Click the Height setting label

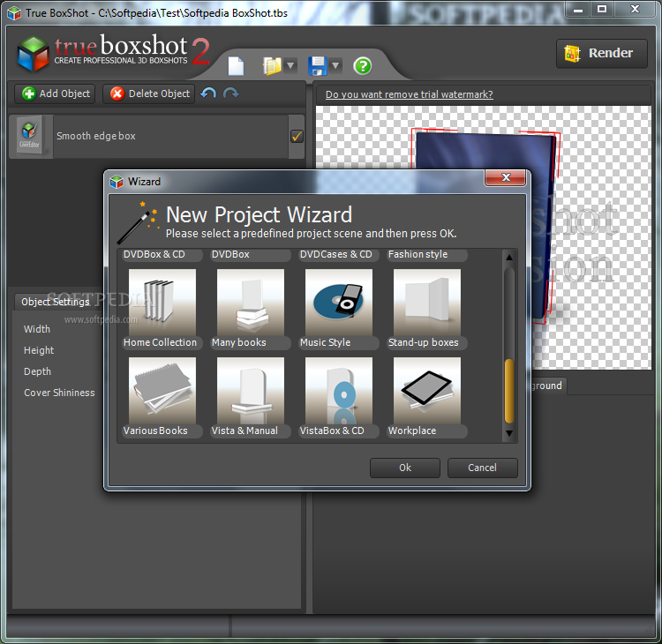tap(39, 350)
